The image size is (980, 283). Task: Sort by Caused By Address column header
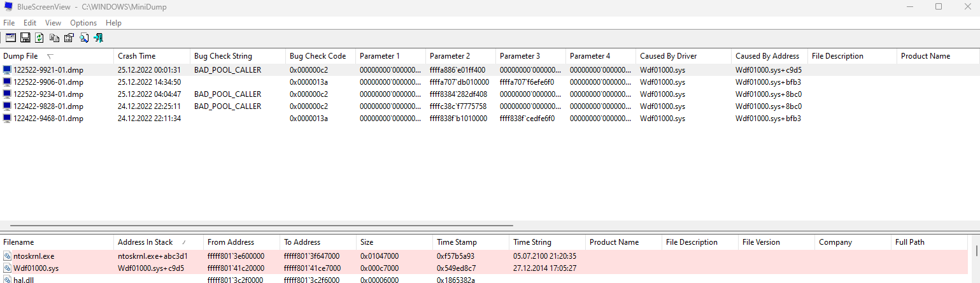770,56
